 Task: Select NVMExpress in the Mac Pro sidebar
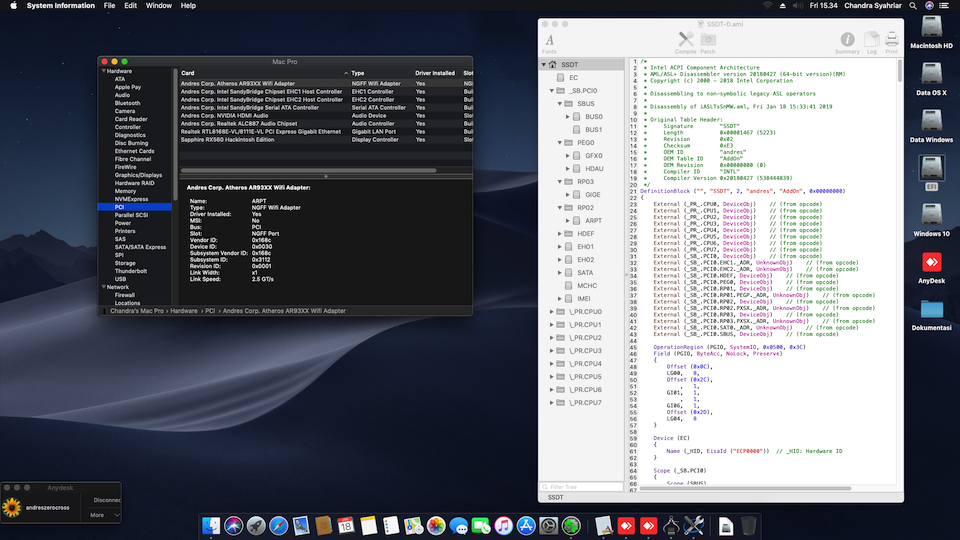click(x=131, y=199)
